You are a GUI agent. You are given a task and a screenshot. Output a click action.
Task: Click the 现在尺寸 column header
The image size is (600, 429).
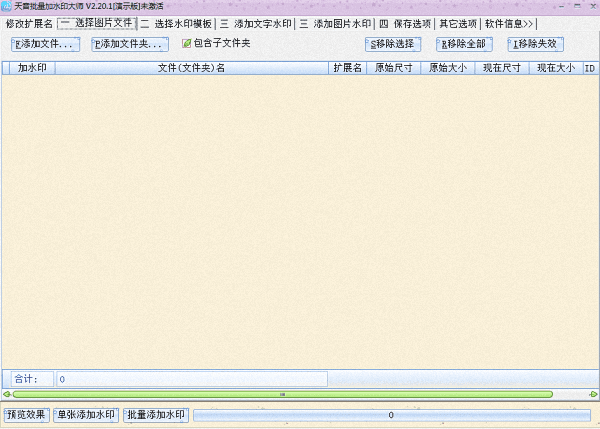point(502,68)
